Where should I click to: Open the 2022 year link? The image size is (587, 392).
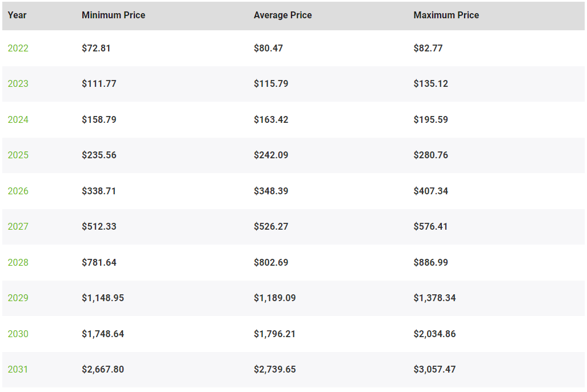click(18, 49)
